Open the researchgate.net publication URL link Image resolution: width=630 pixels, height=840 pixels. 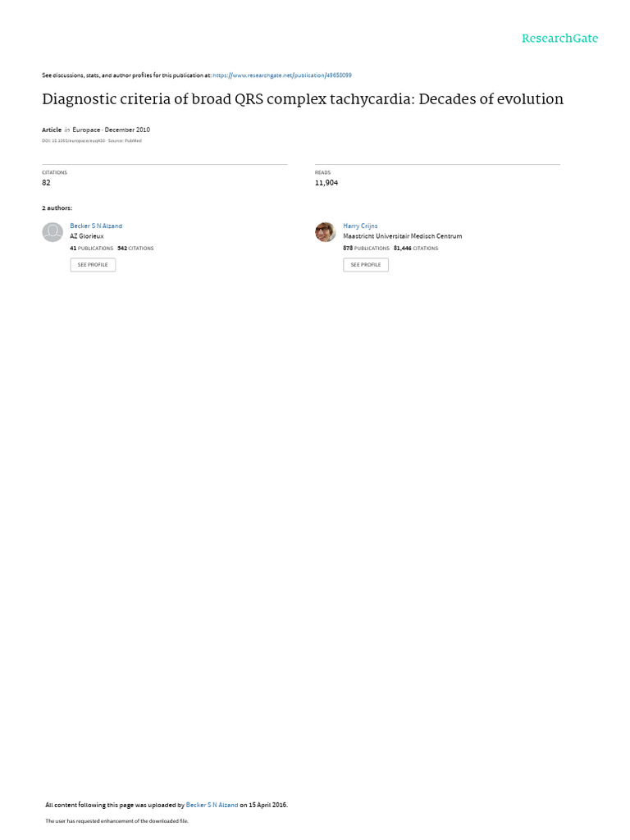(282, 75)
